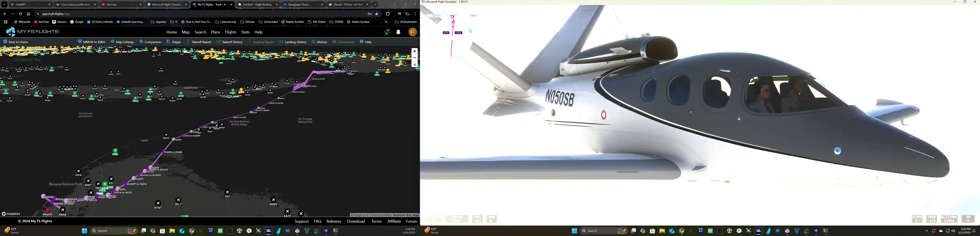Open Stats in main navigation
Screen dimensions: 980x236
pos(245,32)
